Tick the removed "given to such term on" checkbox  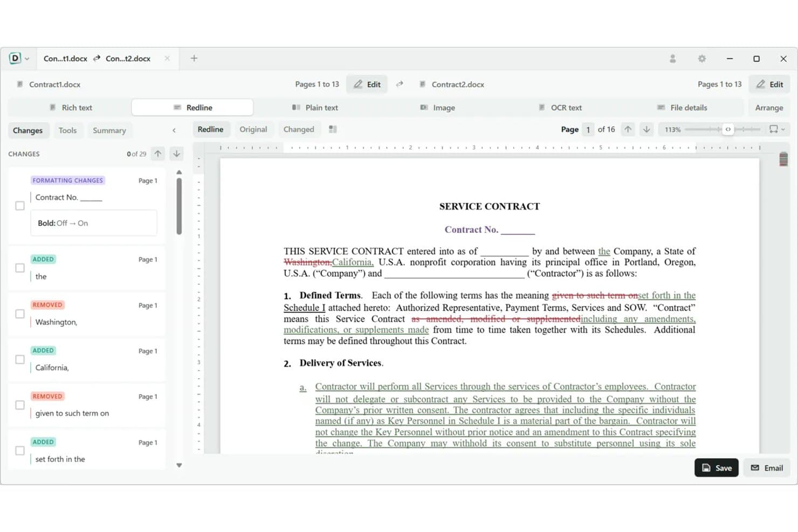click(x=20, y=405)
